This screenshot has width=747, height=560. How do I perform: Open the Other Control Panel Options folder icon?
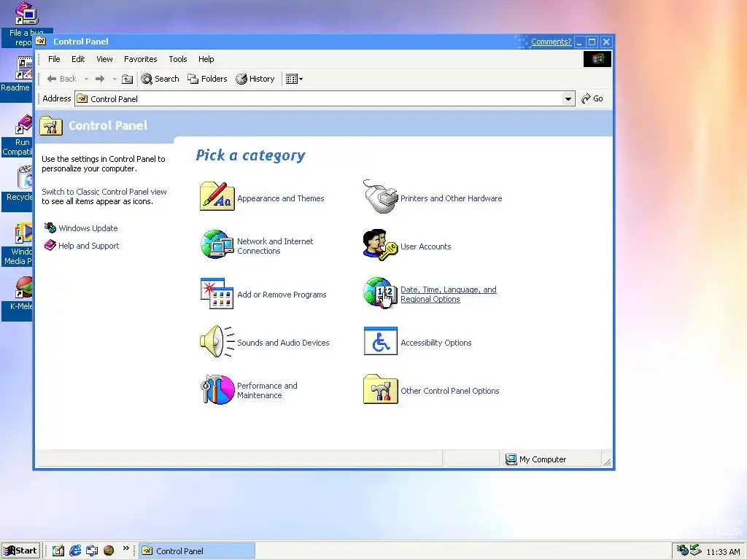click(380, 389)
